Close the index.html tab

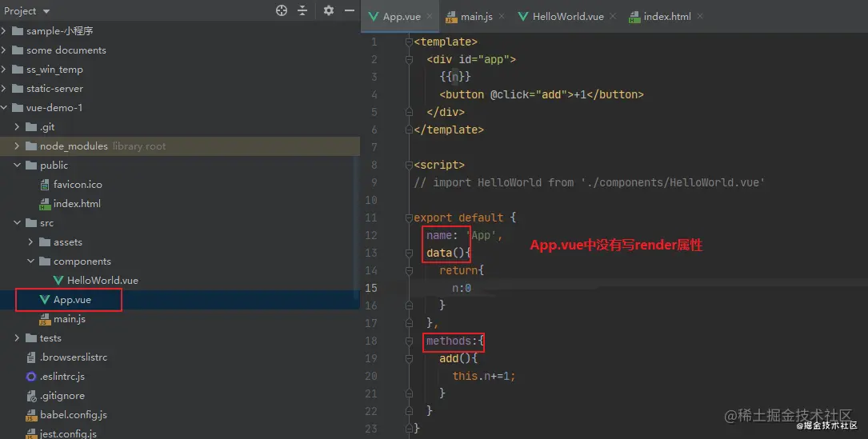(x=700, y=17)
